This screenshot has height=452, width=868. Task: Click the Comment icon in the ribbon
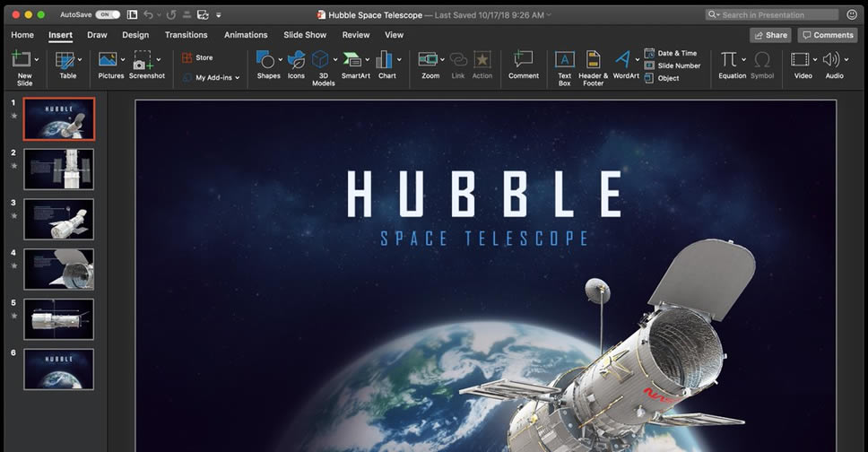(523, 60)
